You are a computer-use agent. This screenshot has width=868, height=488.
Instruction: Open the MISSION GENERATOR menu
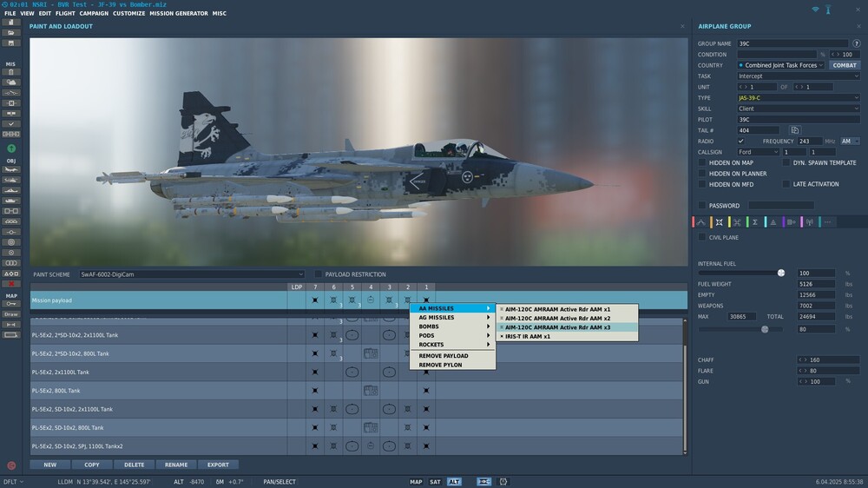(179, 13)
